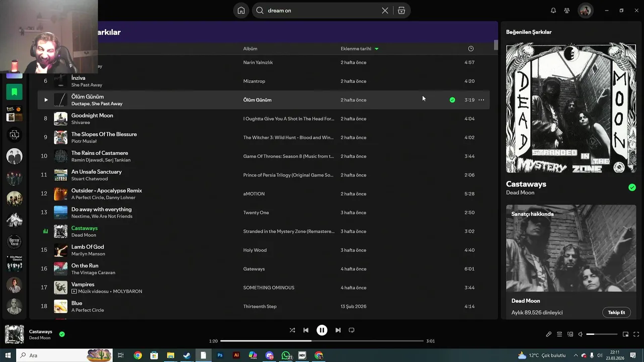Open WhatsApp from the taskbar
644x362 pixels.
point(286,355)
